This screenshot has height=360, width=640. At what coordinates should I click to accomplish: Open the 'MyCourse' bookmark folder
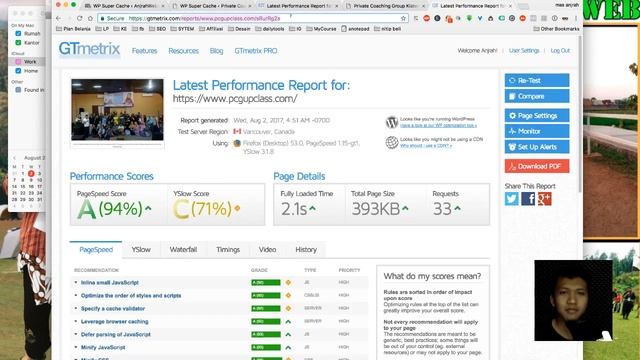click(x=322, y=29)
